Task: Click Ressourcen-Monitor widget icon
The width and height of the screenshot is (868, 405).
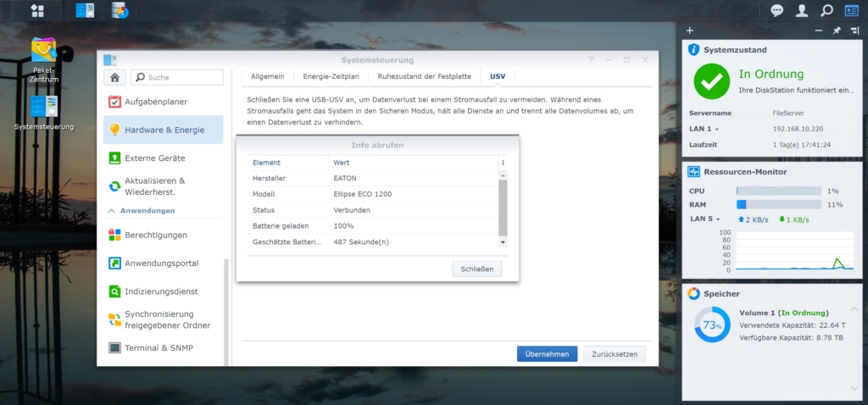Action: coord(693,172)
